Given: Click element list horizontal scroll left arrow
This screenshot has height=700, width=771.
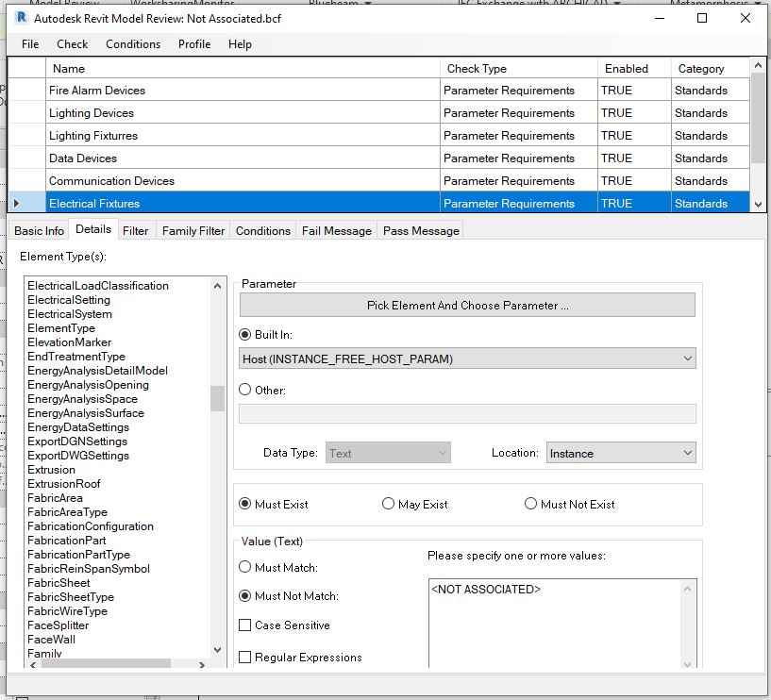Looking at the screenshot, I should [33, 664].
